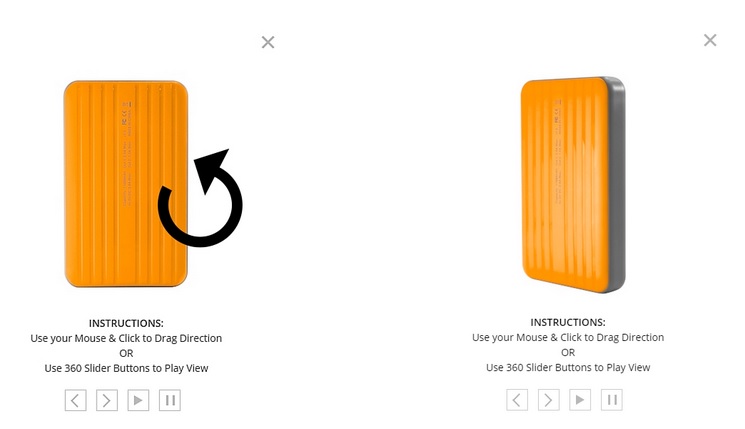Viewport: 745px width, 429px height.
Task: Rotate to the next frame of the front-facing power bank
Action: pos(107,400)
